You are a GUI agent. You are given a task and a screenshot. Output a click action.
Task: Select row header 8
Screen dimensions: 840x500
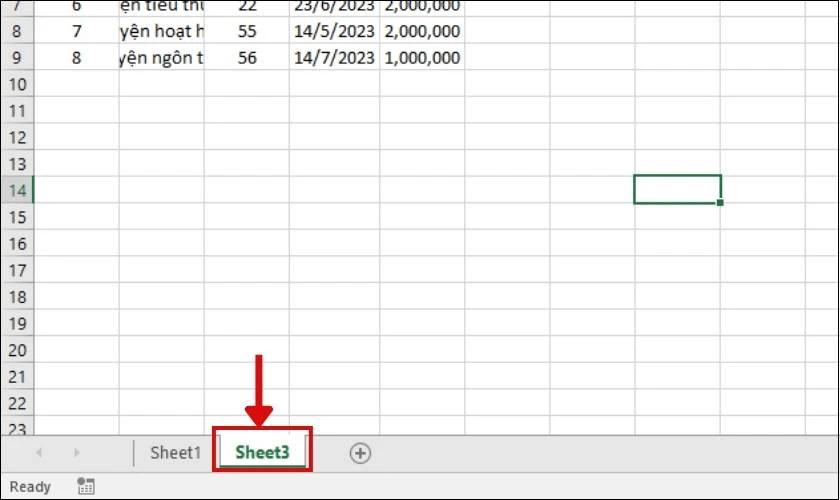(17, 31)
